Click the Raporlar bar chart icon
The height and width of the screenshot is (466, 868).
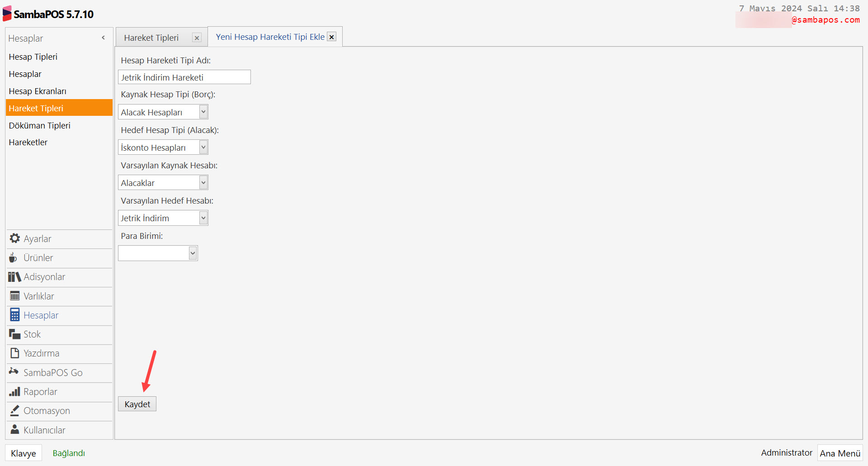click(14, 392)
